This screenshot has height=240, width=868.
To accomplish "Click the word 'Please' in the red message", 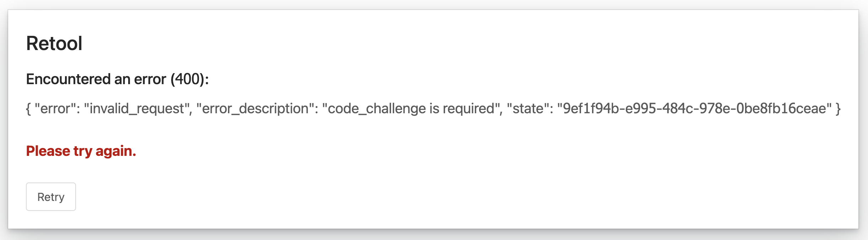I will (x=48, y=151).
